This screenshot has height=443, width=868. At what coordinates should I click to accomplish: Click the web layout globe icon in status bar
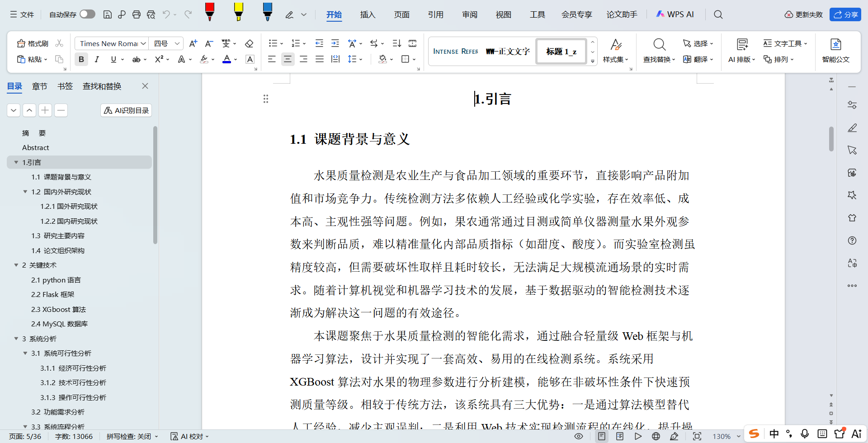(656, 436)
